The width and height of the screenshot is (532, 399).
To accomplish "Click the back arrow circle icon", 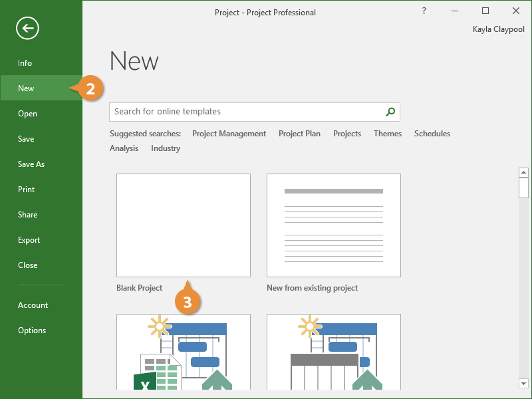I will (27, 28).
